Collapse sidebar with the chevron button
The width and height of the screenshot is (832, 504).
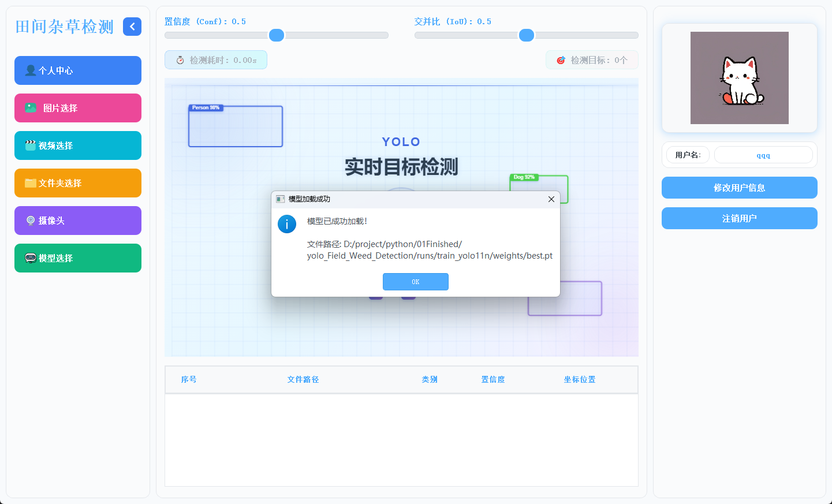tap(132, 27)
